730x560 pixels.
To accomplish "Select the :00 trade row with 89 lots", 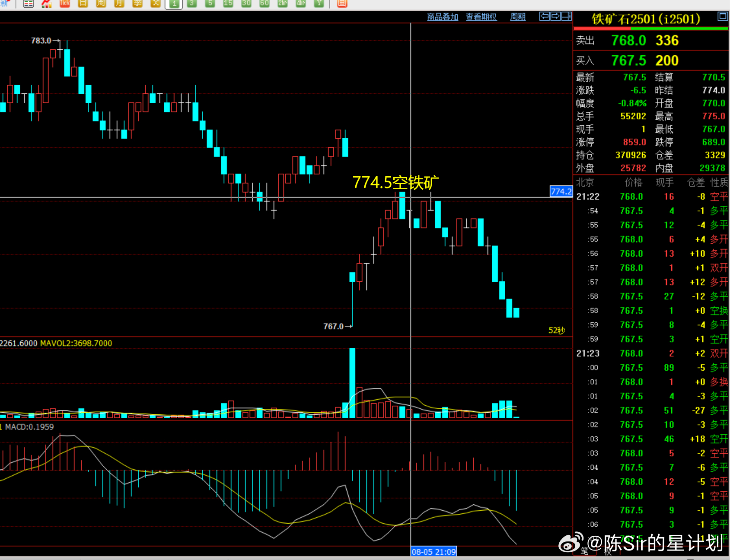I will coord(651,368).
